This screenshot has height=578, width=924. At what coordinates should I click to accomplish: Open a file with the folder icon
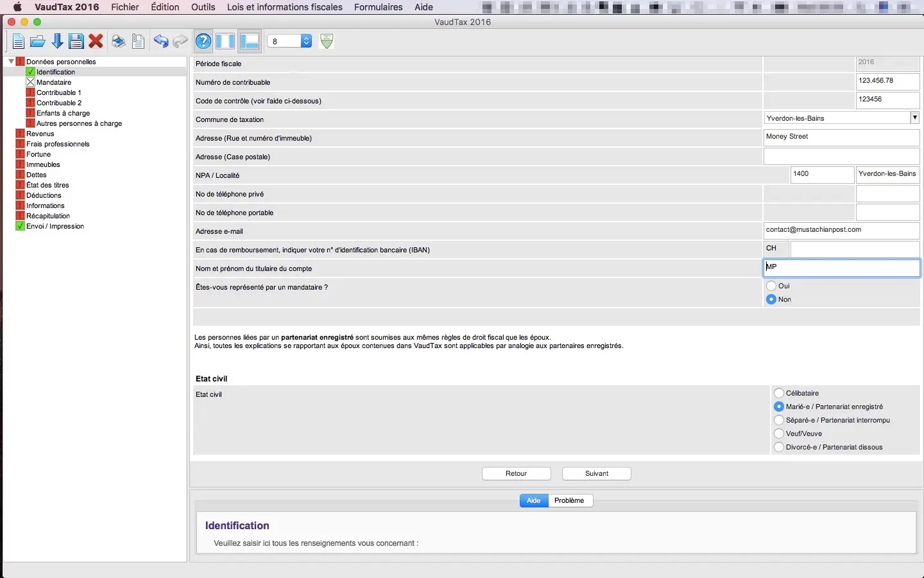tap(38, 42)
